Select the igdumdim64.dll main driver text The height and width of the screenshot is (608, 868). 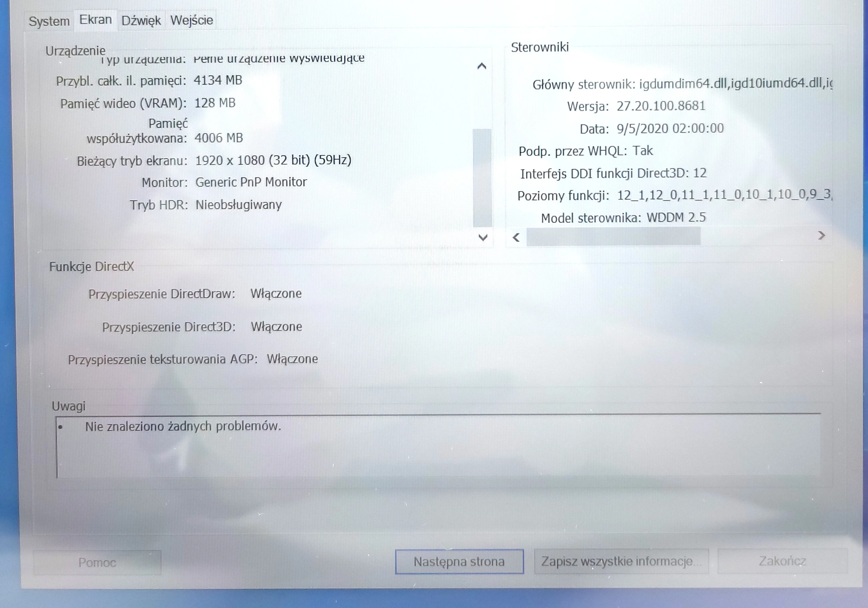click(x=736, y=84)
